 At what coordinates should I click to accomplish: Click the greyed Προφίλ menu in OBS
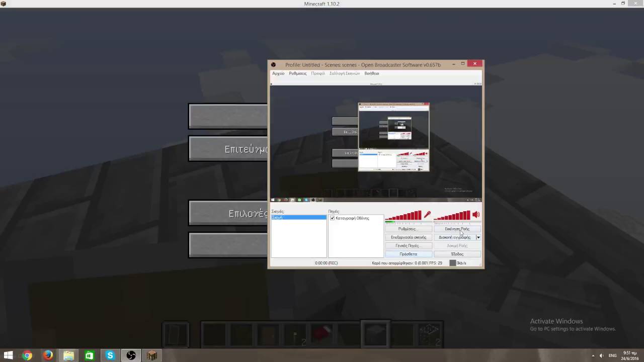point(318,73)
